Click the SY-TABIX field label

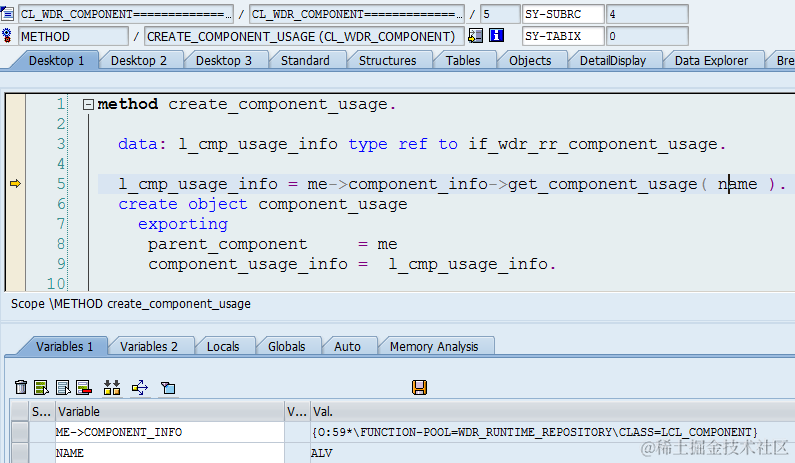point(563,36)
